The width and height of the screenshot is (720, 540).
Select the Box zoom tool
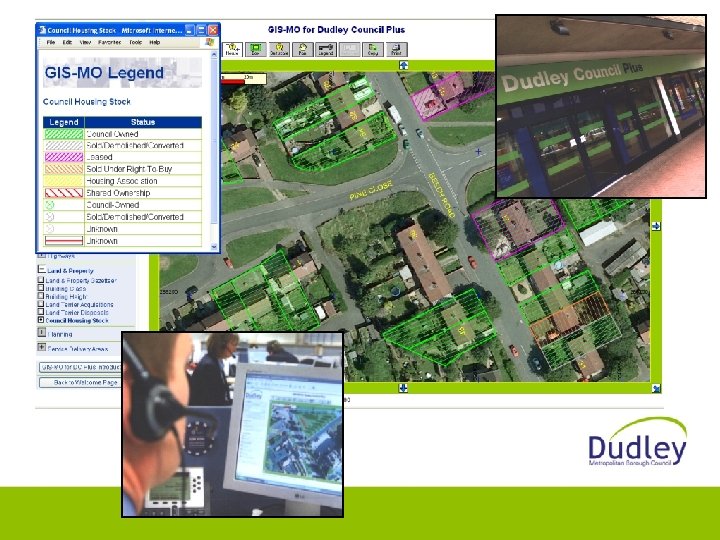(255, 50)
